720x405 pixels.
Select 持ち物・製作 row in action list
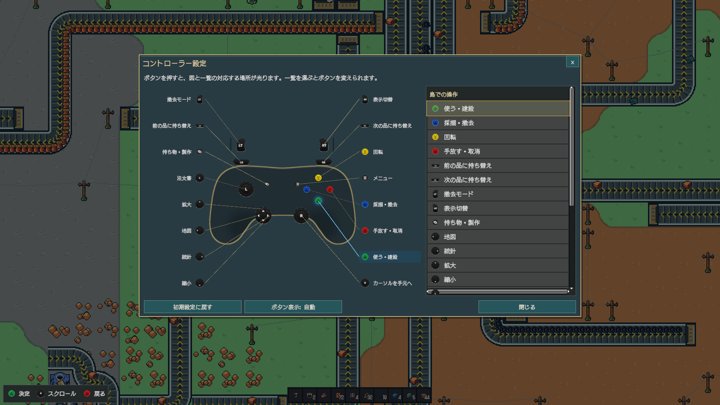(x=498, y=223)
